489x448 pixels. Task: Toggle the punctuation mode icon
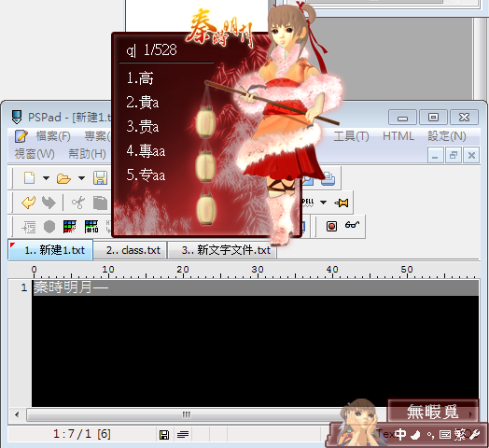[431, 435]
